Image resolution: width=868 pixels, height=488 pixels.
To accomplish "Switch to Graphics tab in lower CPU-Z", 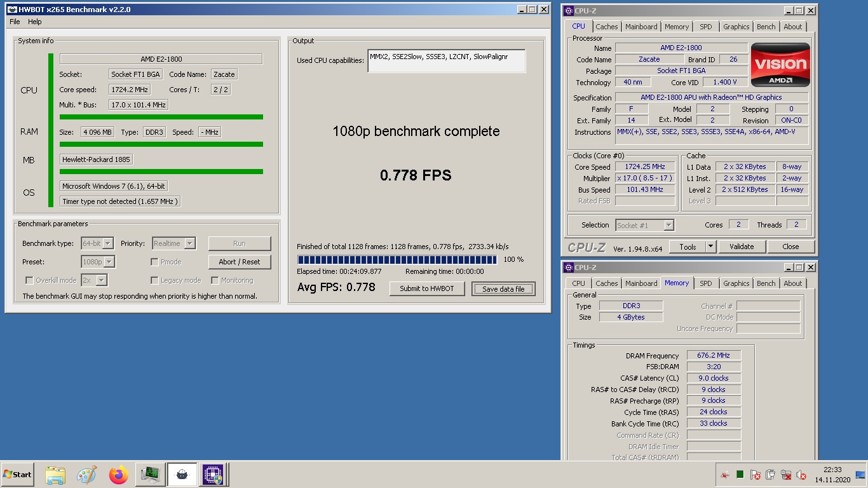I will coord(736,283).
